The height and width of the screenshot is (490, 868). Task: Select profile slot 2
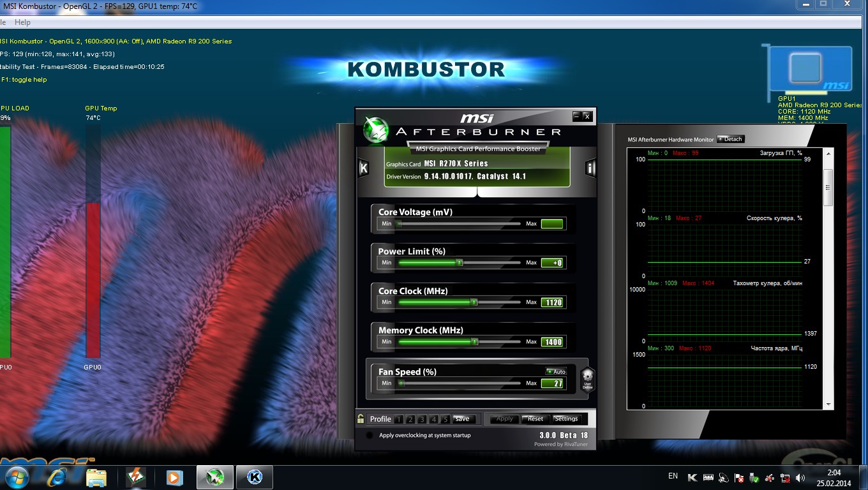click(x=410, y=419)
